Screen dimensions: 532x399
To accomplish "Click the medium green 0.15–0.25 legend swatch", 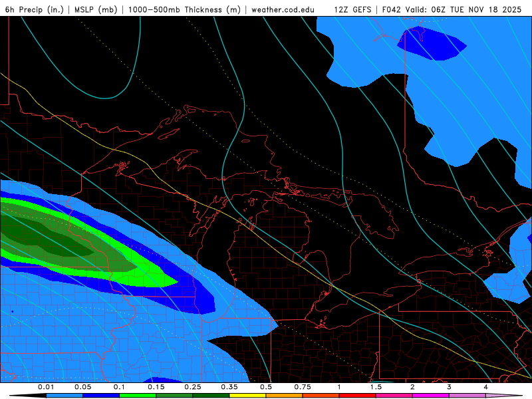I will 174,396.
